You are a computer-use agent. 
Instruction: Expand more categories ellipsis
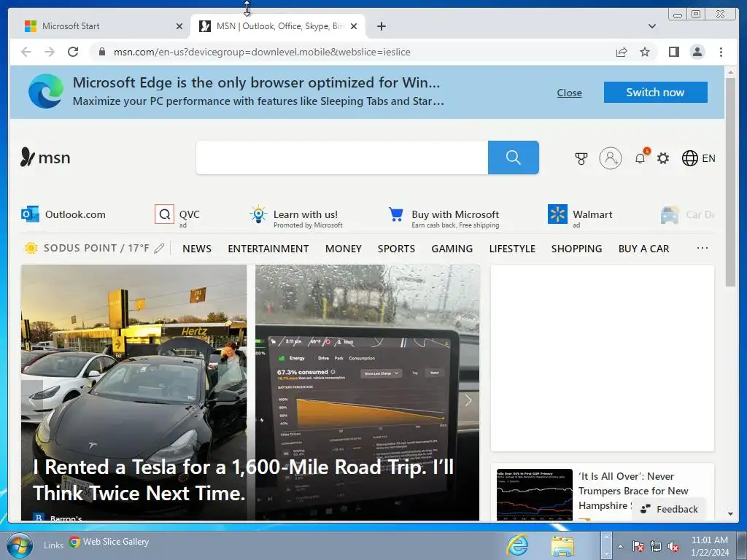pyautogui.click(x=703, y=248)
